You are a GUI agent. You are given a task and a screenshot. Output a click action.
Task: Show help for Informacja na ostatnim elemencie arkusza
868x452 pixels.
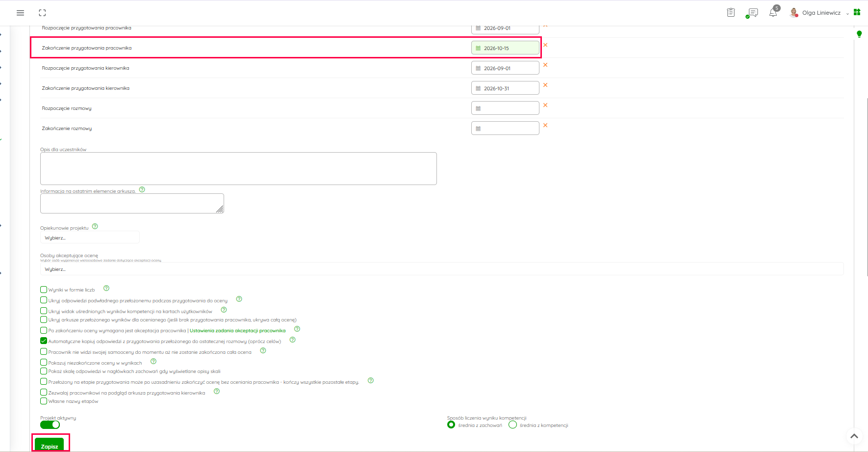click(142, 189)
